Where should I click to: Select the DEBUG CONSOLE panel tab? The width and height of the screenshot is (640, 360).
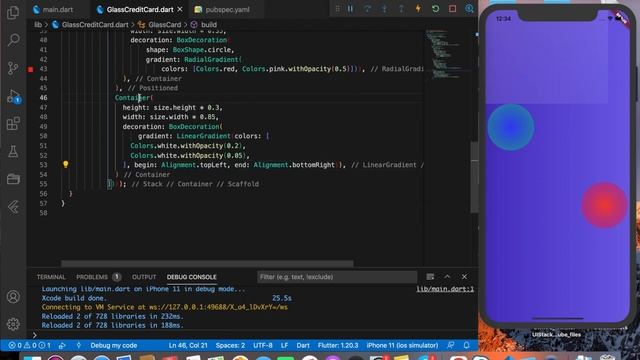(191, 277)
